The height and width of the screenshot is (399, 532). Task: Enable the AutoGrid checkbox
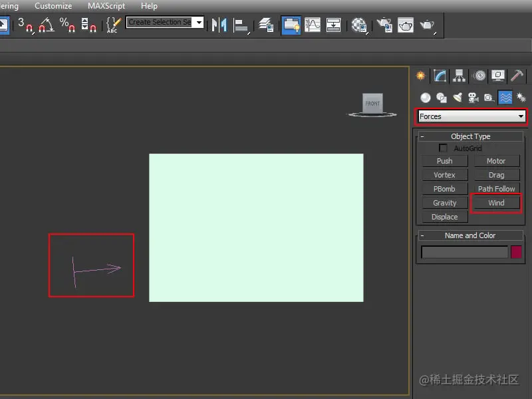point(443,148)
